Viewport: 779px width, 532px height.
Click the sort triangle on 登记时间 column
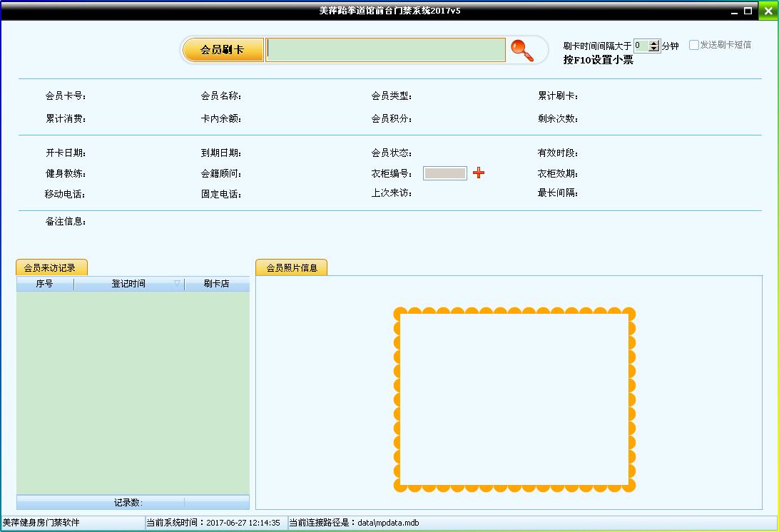click(176, 283)
